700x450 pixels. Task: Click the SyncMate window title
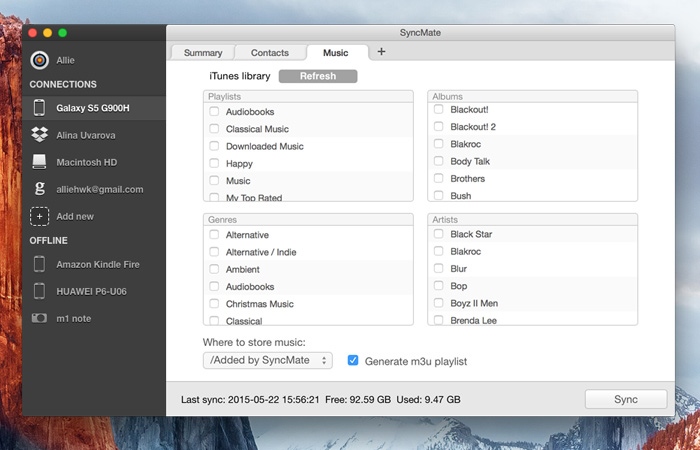click(x=420, y=33)
